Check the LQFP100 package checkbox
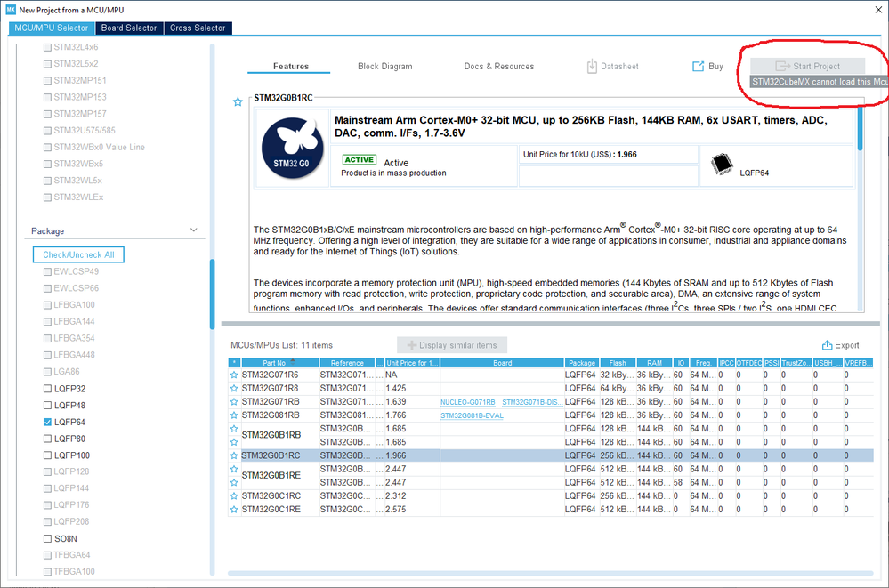This screenshot has width=889, height=588. (48, 455)
